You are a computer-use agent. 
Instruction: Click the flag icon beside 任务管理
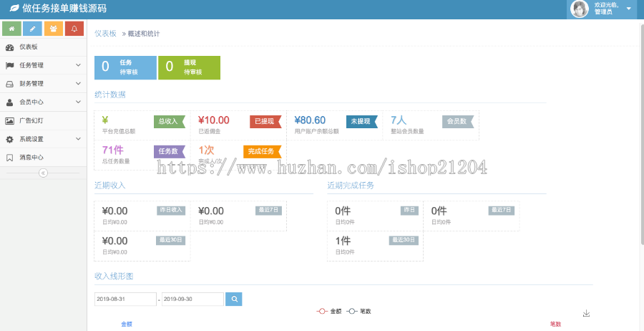9,65
